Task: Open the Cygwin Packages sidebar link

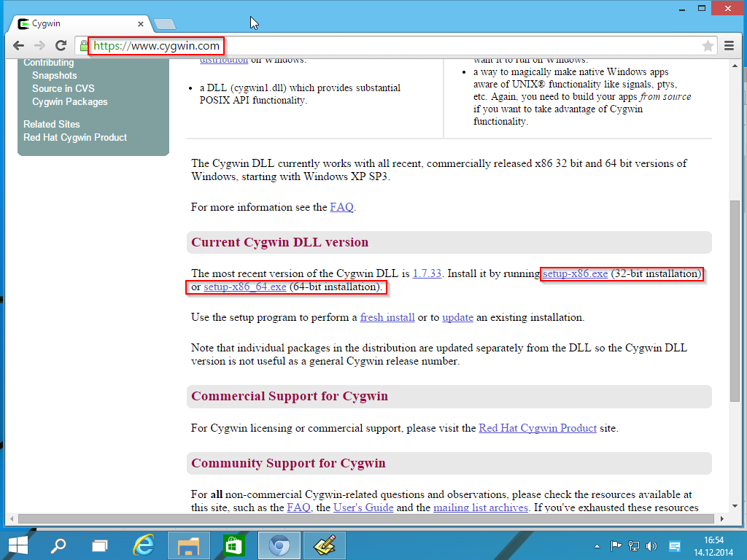Action: pyautogui.click(x=69, y=102)
